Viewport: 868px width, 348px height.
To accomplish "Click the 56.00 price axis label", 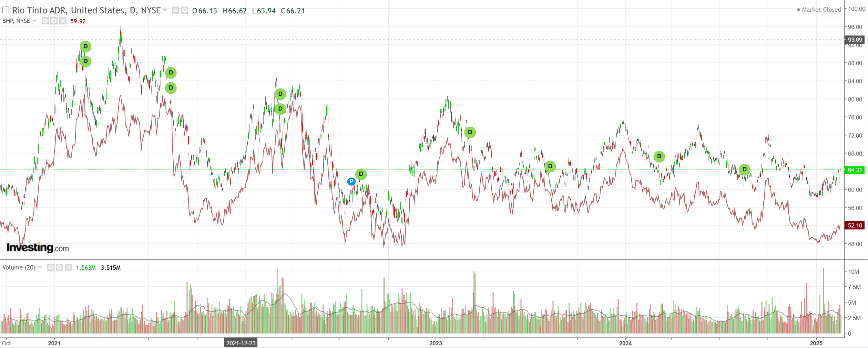I will (x=855, y=208).
